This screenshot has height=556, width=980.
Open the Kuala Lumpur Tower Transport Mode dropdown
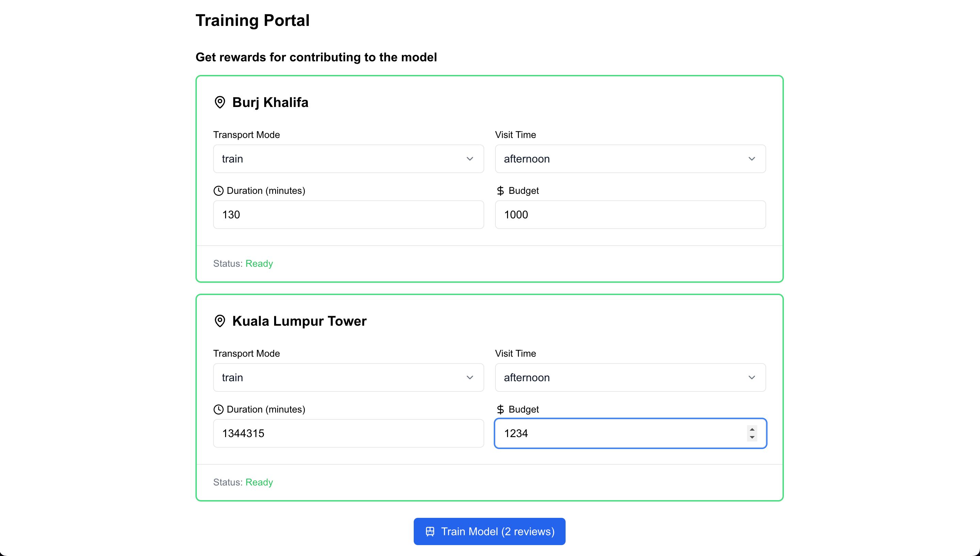click(348, 378)
